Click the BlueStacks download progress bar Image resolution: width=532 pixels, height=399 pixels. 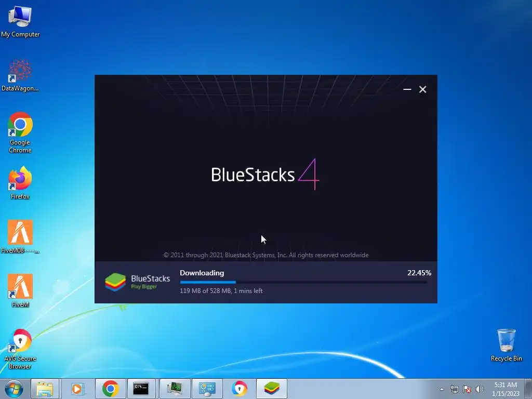point(303,282)
